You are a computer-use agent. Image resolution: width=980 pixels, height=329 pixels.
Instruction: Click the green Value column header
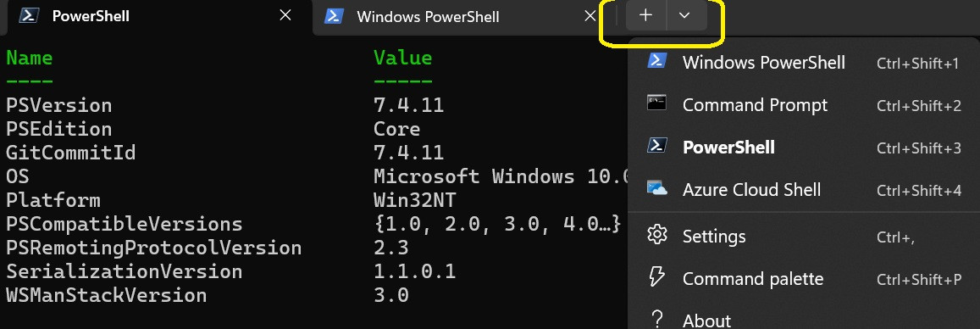tap(403, 58)
